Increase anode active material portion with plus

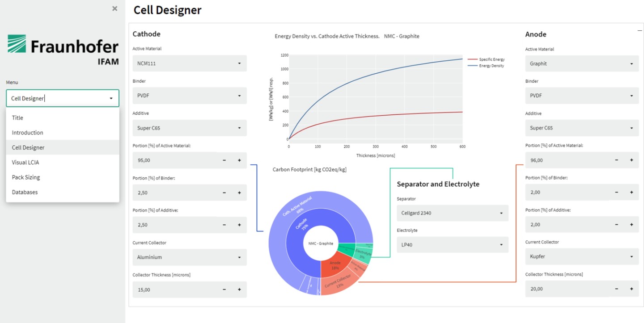631,160
